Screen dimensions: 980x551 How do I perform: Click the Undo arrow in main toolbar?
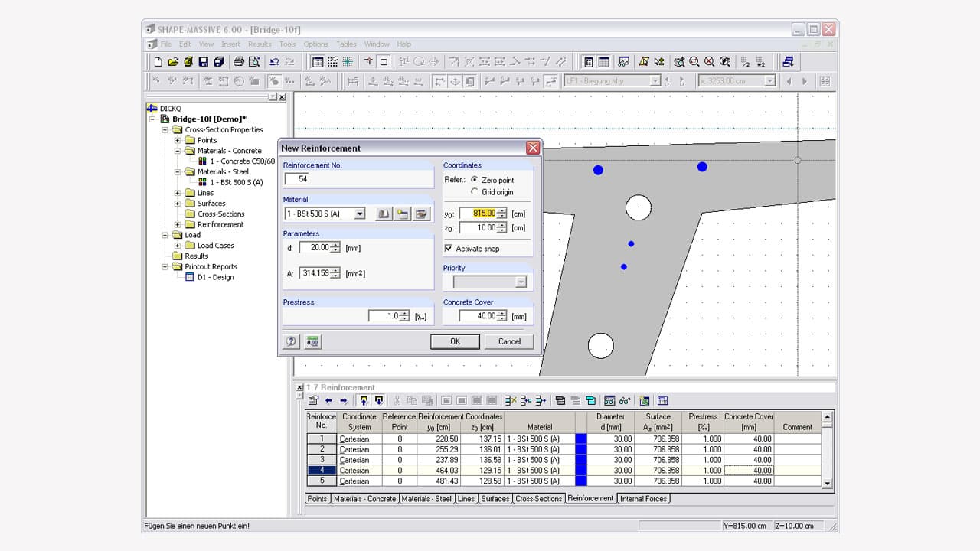click(273, 62)
